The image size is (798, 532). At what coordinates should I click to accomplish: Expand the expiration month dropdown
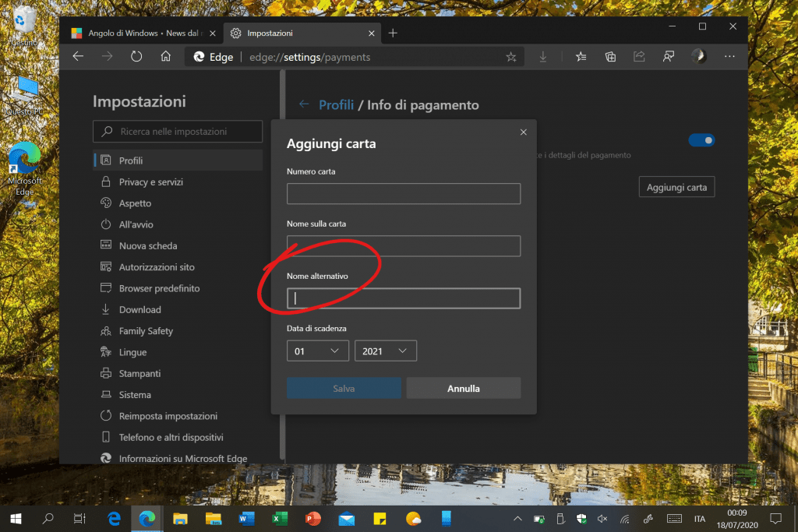coord(318,351)
